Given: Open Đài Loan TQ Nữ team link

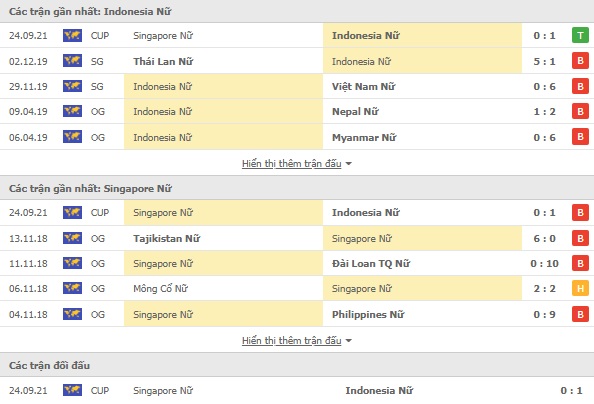Looking at the screenshot, I should click(371, 263).
